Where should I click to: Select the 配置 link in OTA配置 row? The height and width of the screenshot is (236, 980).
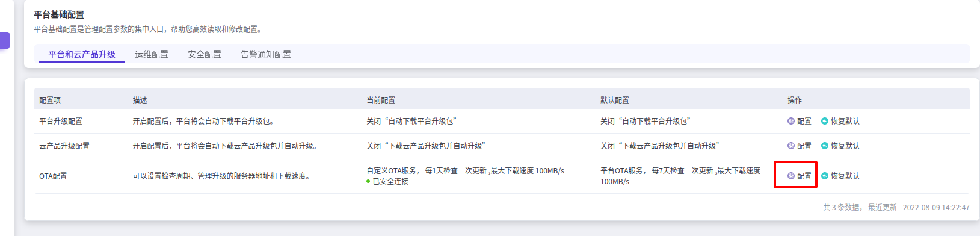pos(804,176)
